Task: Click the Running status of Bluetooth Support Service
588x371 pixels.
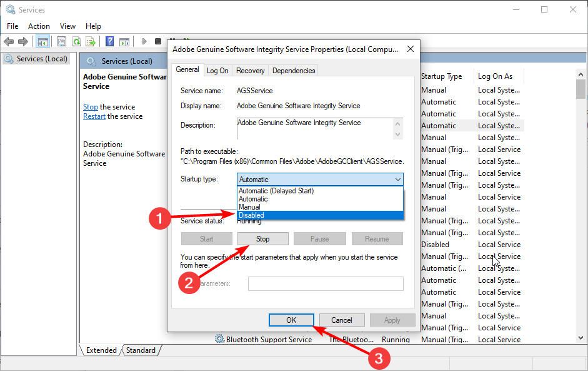Action: (x=396, y=340)
